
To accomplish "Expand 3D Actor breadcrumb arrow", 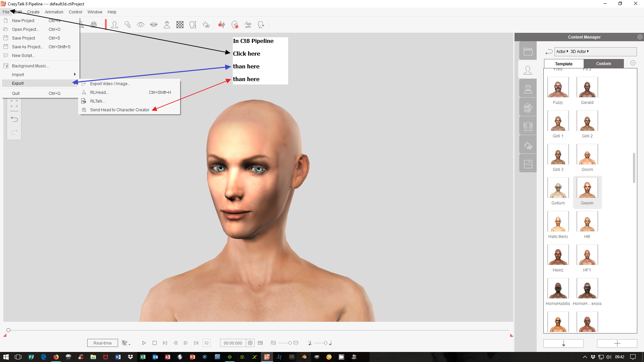I will (x=588, y=51).
